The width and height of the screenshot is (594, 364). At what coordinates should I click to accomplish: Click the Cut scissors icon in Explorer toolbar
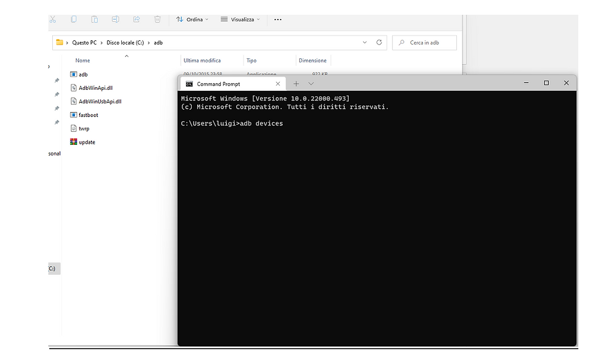[x=53, y=20]
